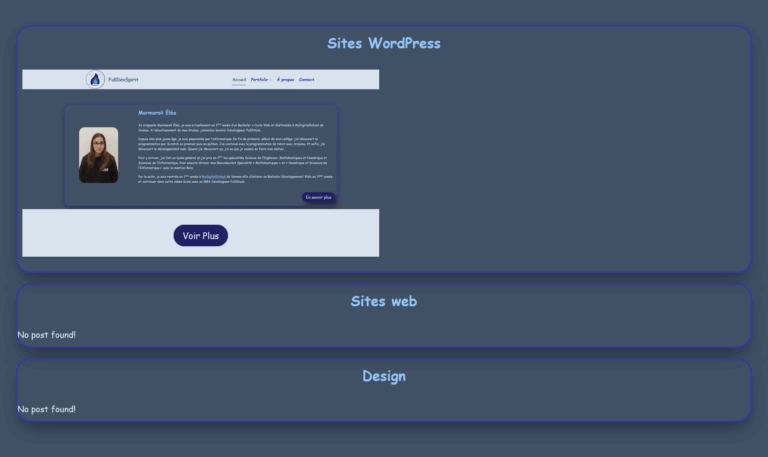This screenshot has width=768, height=457.
Task: Click the Sites web section heading
Action: click(383, 301)
